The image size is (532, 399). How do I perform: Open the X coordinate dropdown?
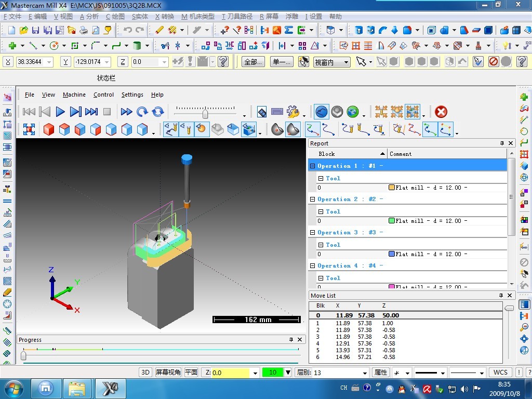pyautogui.click(x=49, y=62)
